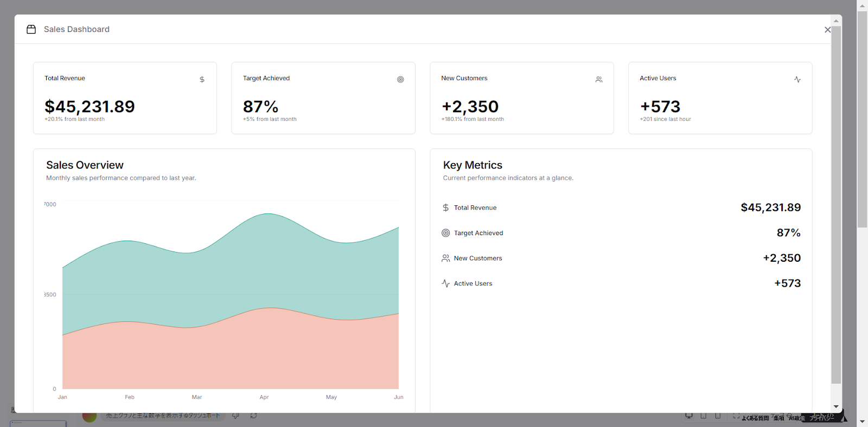
Task: Click the target icon in Target Achieved card
Action: pos(400,80)
